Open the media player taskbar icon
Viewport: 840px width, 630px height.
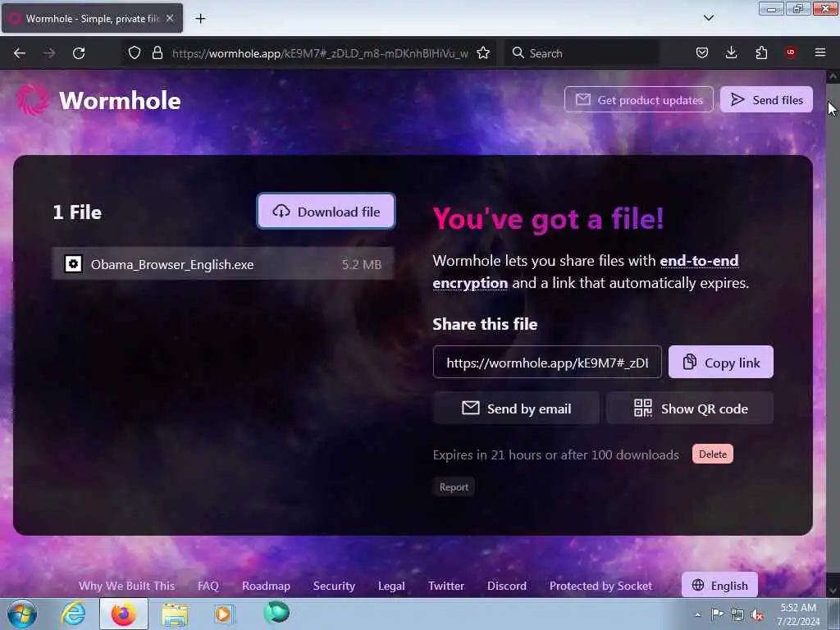(x=223, y=614)
